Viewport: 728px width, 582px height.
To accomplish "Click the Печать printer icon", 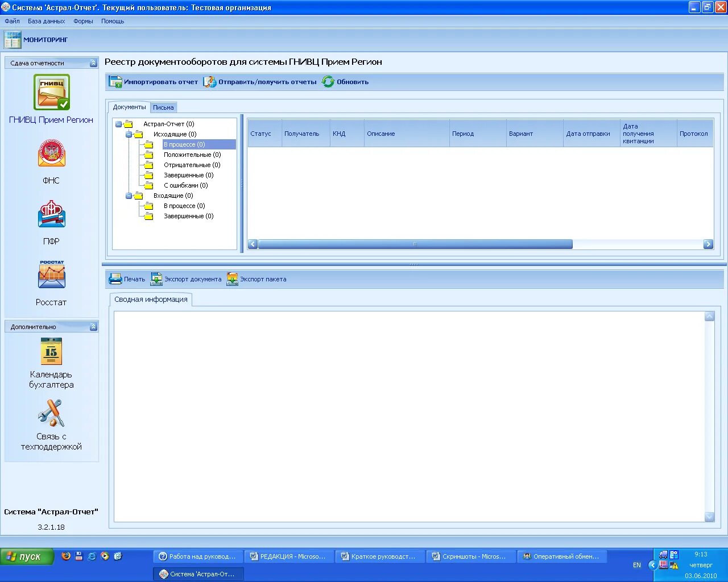I will pos(115,279).
